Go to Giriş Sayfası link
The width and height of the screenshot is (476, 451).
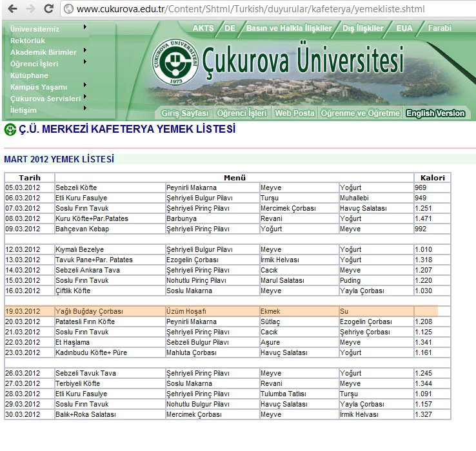(x=185, y=113)
